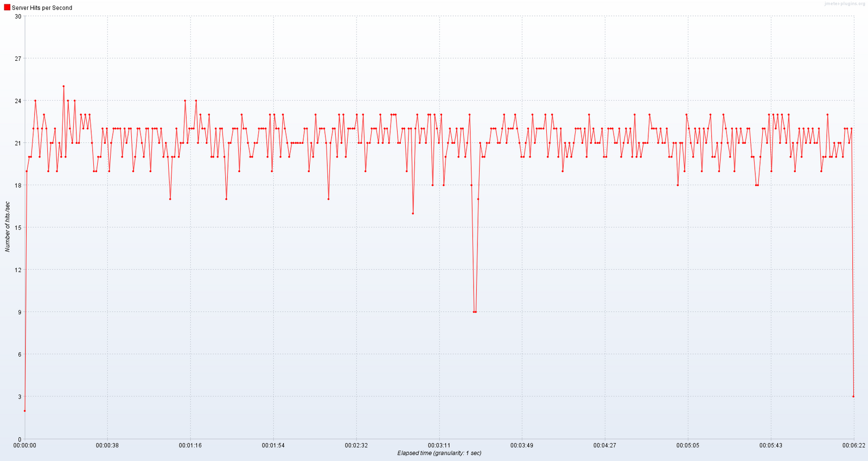The width and height of the screenshot is (868, 461).
Task: Click the 00:01:54 x-axis time label
Action: 273,445
